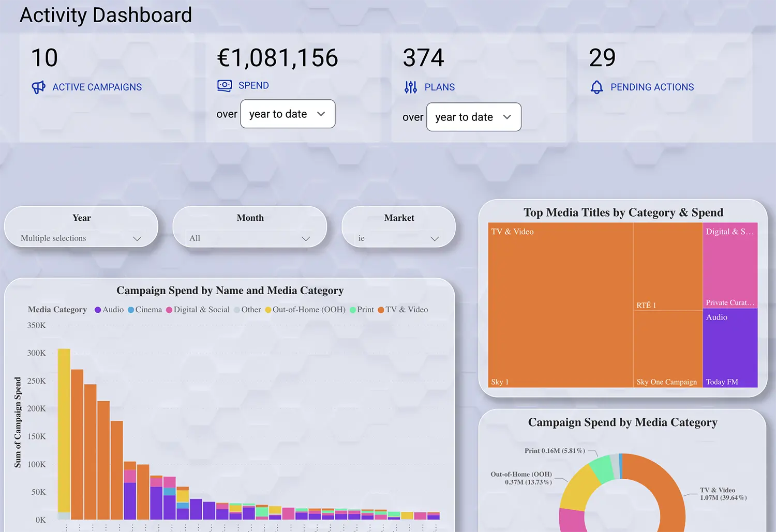Open the Spend 'year to date' dropdown
This screenshot has height=532, width=776.
288,114
